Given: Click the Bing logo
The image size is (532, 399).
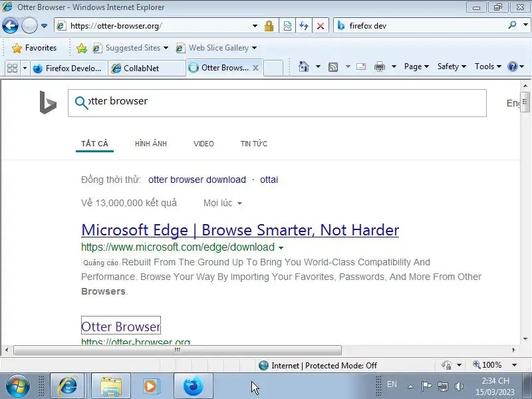Looking at the screenshot, I should (x=48, y=102).
